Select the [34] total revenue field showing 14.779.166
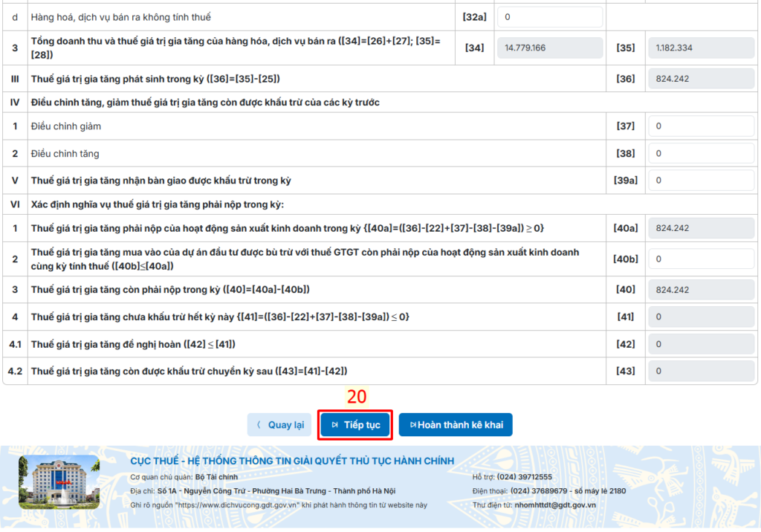This screenshot has width=761, height=532. pyautogui.click(x=549, y=48)
